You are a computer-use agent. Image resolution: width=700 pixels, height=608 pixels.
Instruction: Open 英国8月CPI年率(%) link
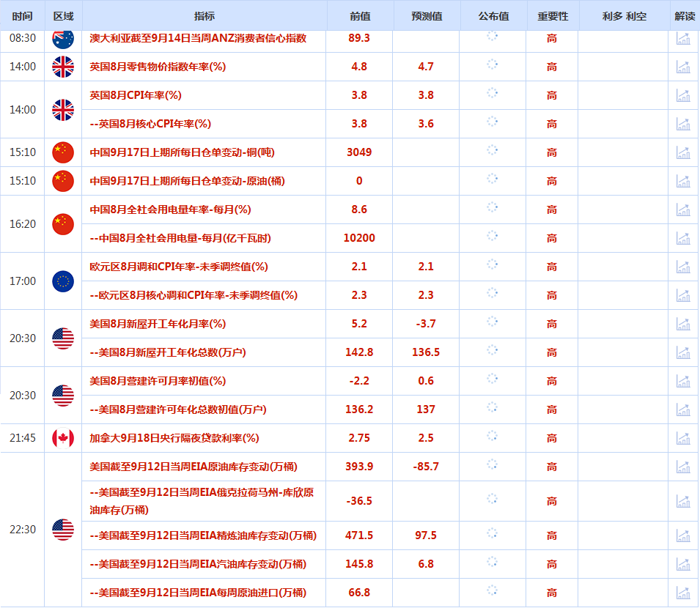coord(136,95)
